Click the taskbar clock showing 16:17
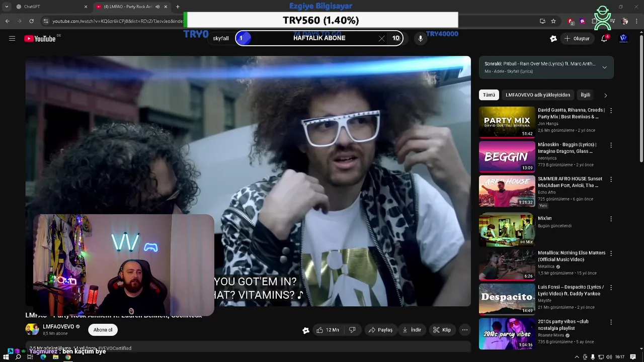The width and height of the screenshot is (644, 362). [620, 357]
